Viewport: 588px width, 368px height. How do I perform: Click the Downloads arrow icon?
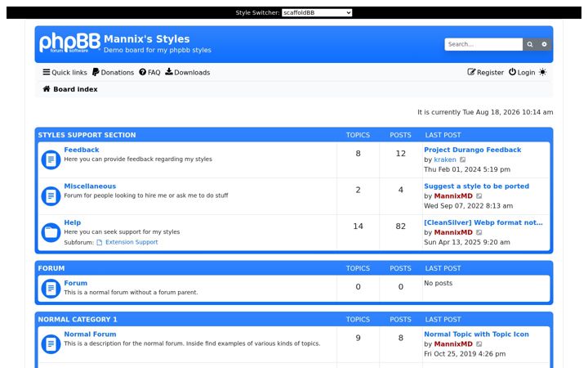[169, 72]
